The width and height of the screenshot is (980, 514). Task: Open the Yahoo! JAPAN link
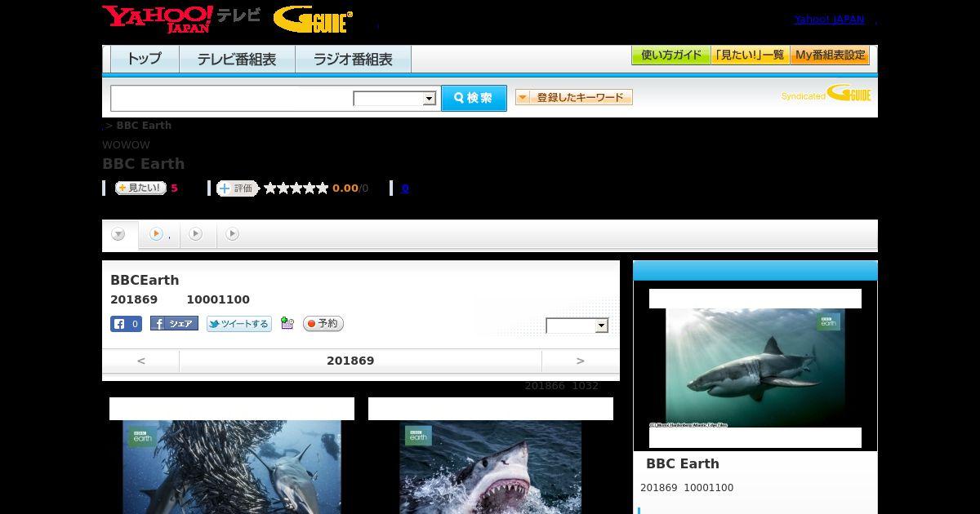coord(829,19)
